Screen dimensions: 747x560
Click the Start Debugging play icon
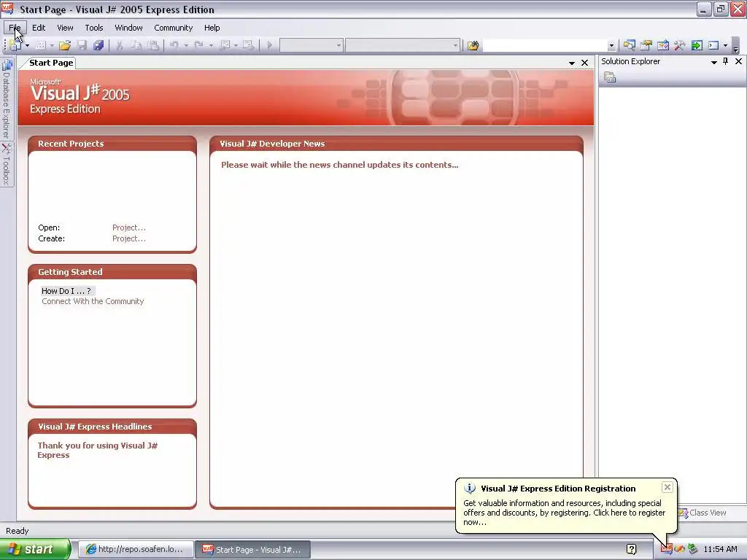click(270, 45)
